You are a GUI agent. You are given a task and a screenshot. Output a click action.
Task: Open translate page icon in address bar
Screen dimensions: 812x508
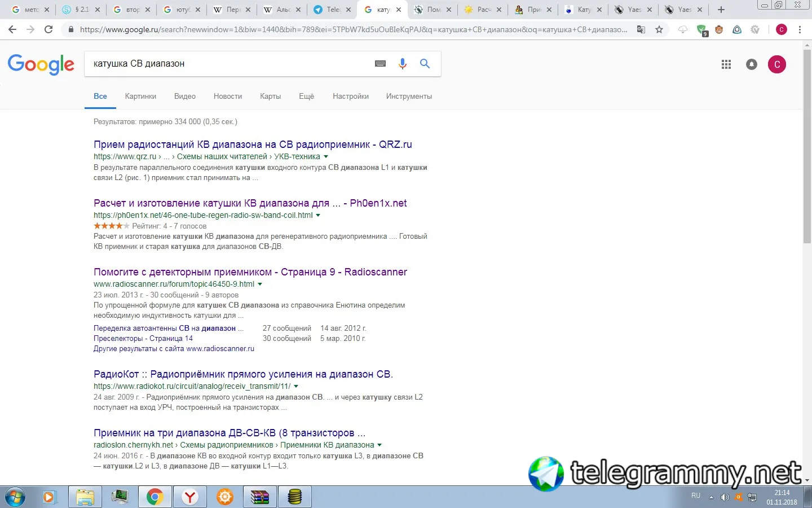pyautogui.click(x=641, y=29)
